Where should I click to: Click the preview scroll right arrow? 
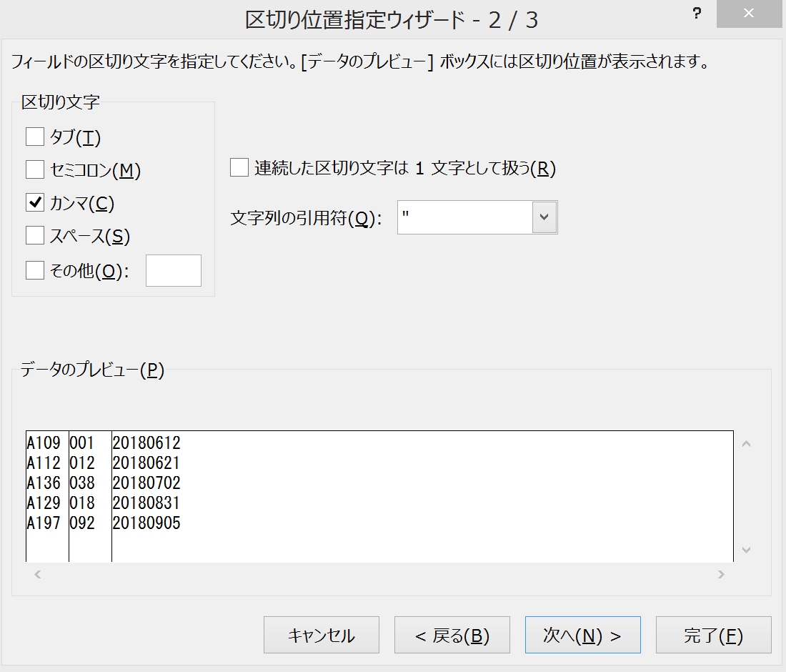[x=722, y=574]
